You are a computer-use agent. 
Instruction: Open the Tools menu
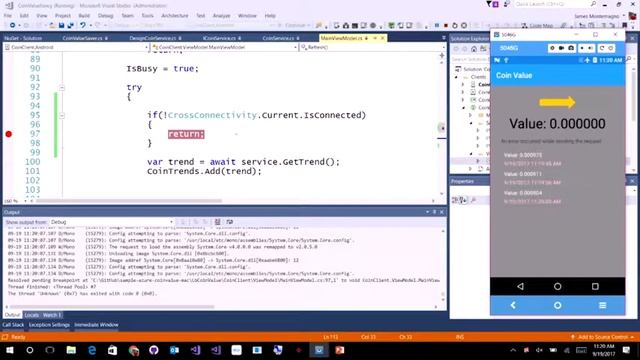[x=147, y=16]
